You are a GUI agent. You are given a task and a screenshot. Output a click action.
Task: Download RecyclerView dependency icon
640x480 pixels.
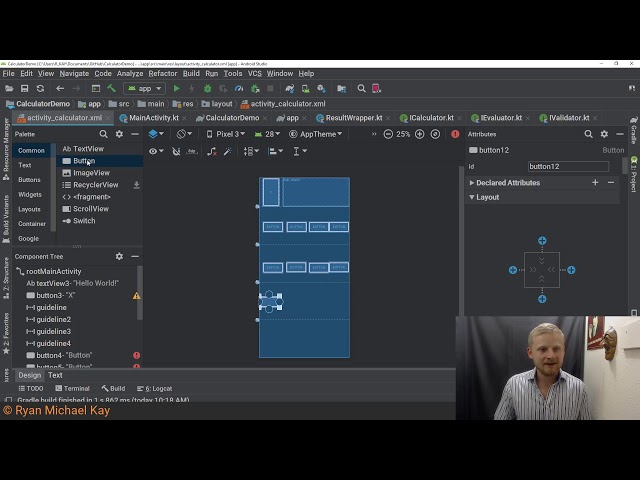click(136, 185)
